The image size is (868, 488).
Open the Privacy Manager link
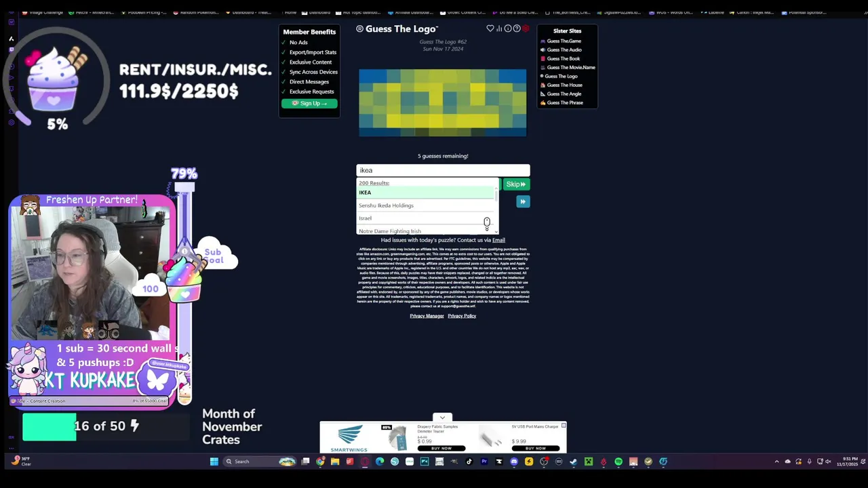pos(427,316)
